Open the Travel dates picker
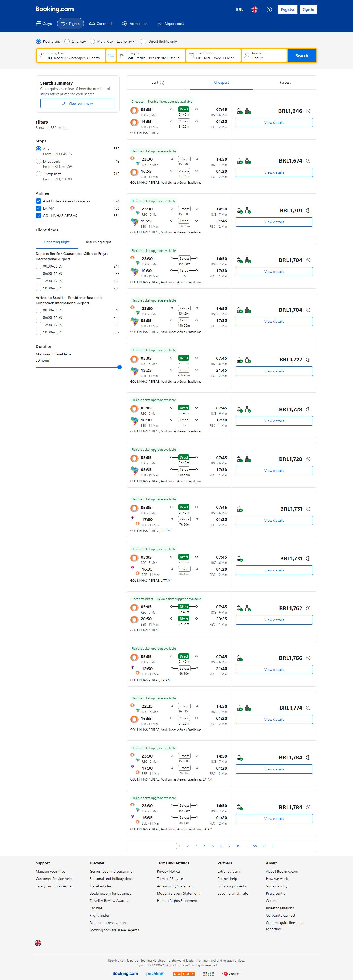The width and height of the screenshot is (353, 980). coord(214,55)
